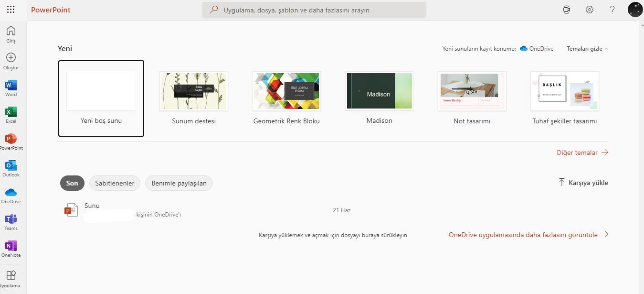Choose the Madison template
644x294 pixels.
(379, 98)
